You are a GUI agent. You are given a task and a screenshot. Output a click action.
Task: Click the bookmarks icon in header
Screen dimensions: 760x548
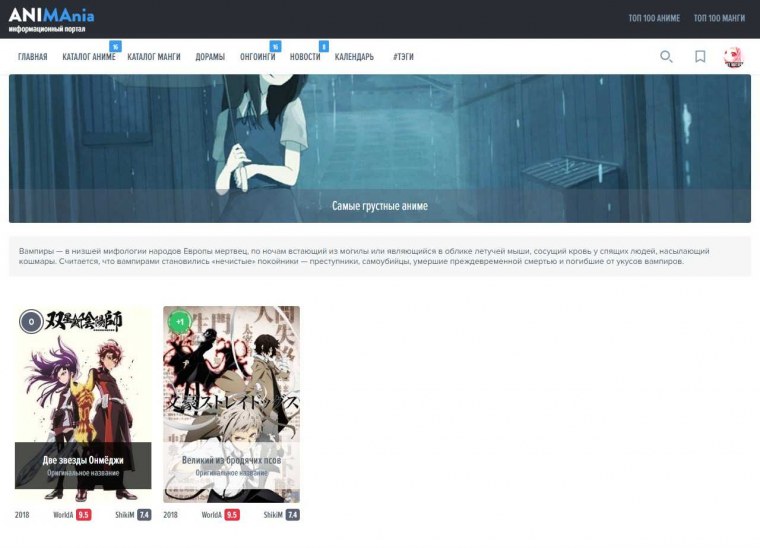[x=700, y=57]
